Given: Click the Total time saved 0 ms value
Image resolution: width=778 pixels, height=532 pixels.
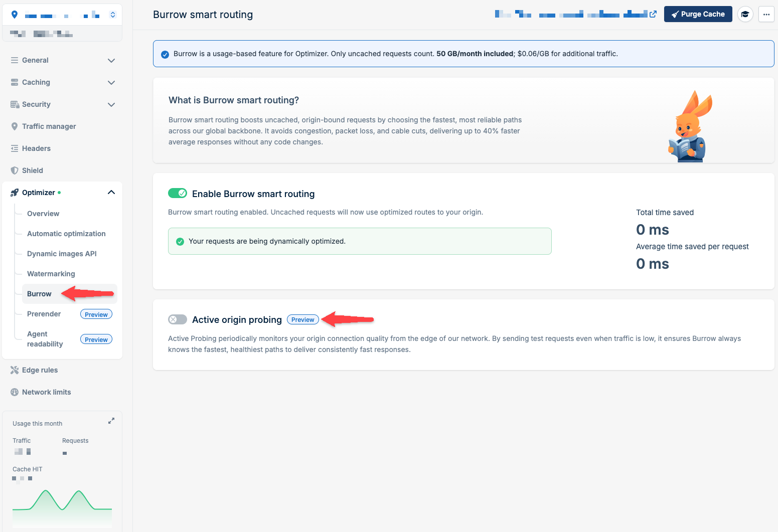Looking at the screenshot, I should click(x=653, y=230).
